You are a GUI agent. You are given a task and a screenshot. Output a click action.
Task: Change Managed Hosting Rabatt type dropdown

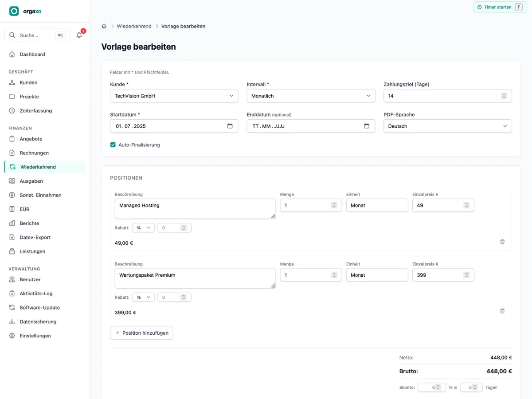[x=143, y=228]
